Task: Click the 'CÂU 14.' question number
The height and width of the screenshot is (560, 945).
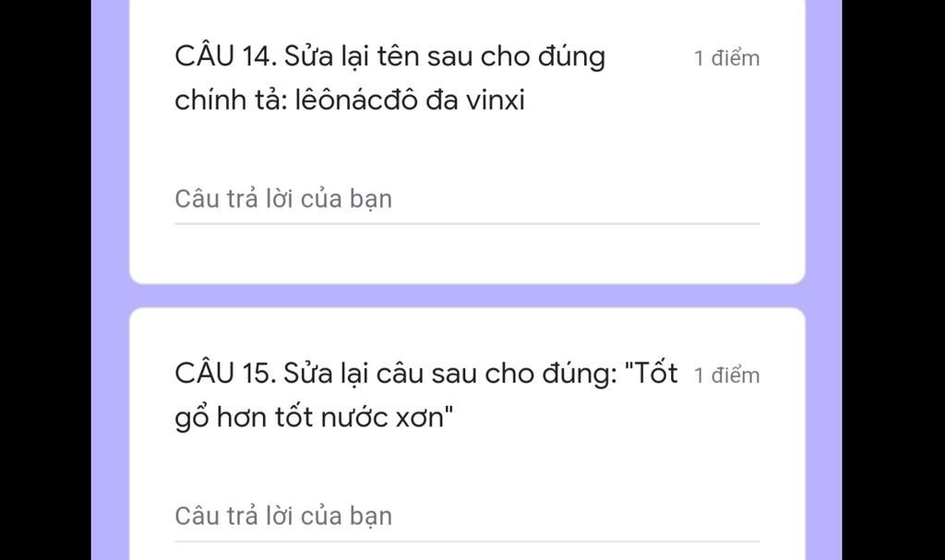Action: (x=226, y=55)
